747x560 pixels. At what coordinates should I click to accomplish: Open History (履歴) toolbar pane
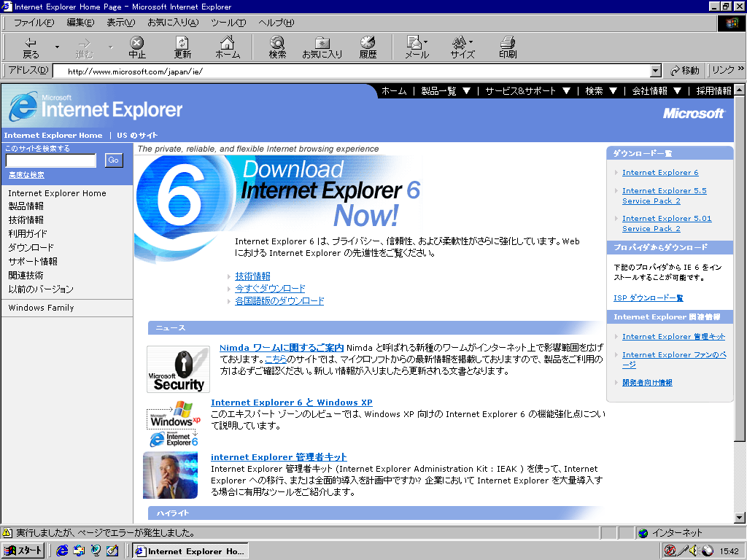368,47
